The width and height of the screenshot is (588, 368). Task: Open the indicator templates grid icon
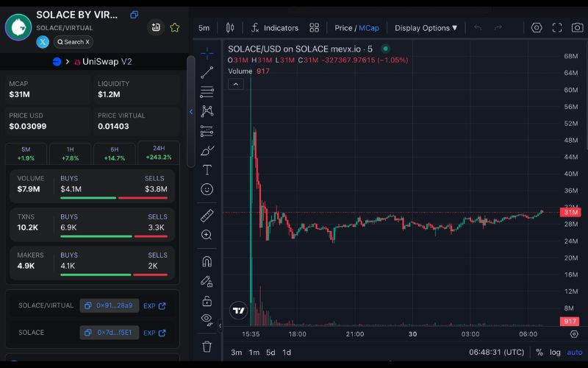315,28
